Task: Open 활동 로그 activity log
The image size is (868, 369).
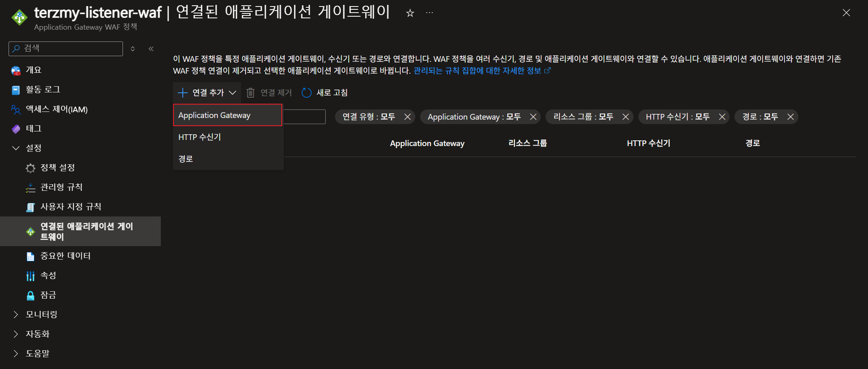Action: [43, 90]
